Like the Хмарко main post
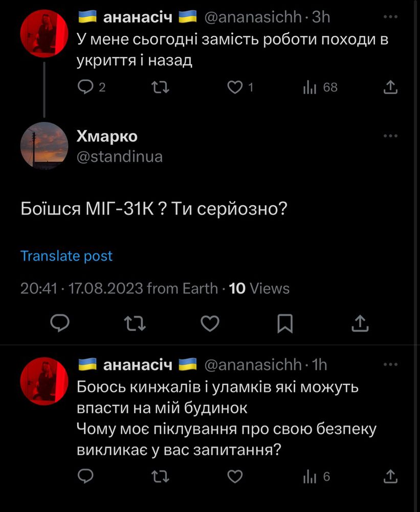Image resolution: width=420 pixels, height=512 pixels. click(x=210, y=323)
